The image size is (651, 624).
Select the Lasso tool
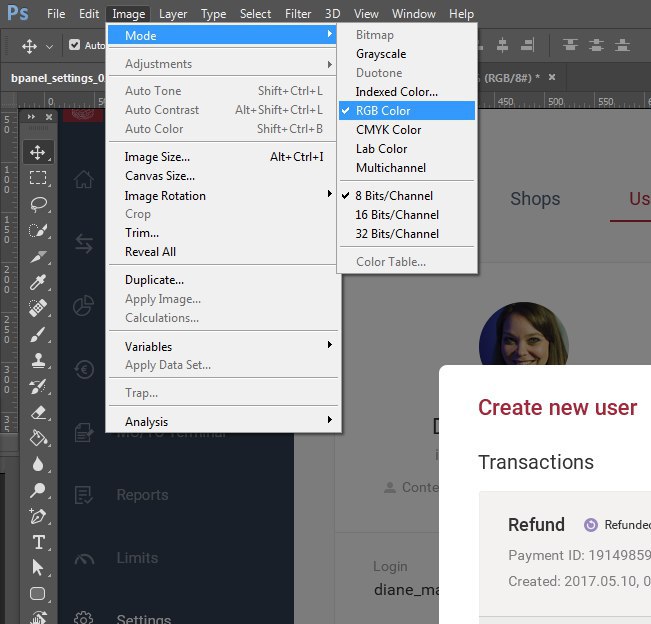[x=38, y=204]
